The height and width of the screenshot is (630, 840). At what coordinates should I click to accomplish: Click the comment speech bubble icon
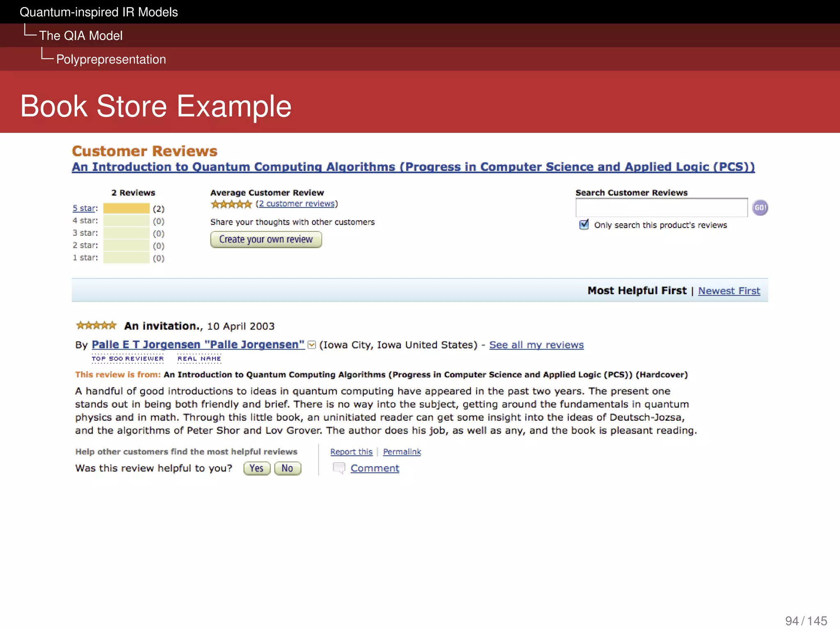pyautogui.click(x=339, y=468)
